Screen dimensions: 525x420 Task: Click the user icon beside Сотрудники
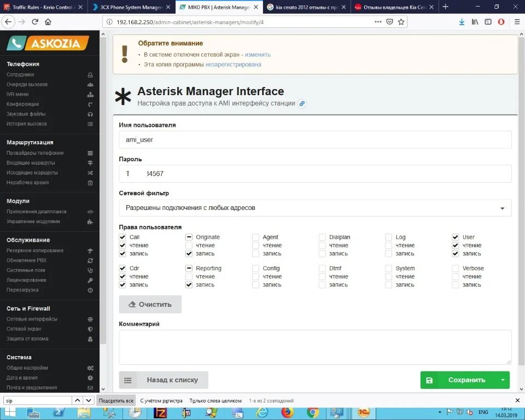90,75
